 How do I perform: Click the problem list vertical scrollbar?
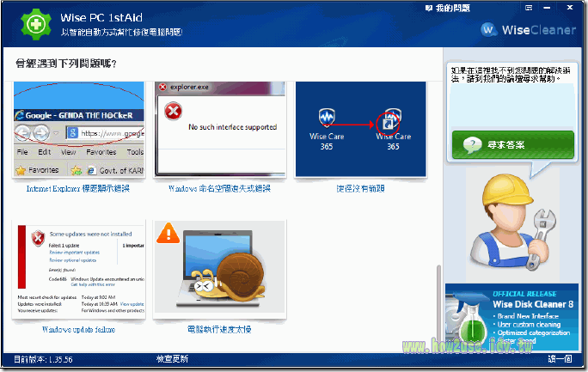tap(439, 292)
